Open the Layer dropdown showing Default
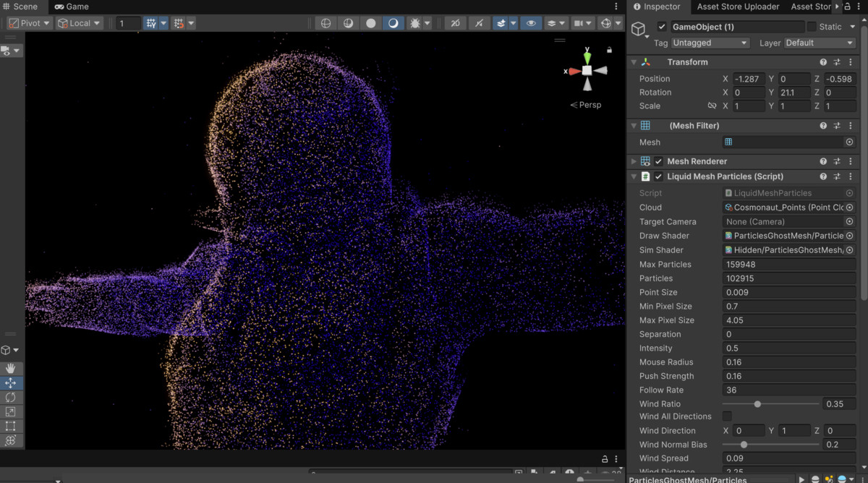Screen dimensions: 868x483 (x=820, y=43)
